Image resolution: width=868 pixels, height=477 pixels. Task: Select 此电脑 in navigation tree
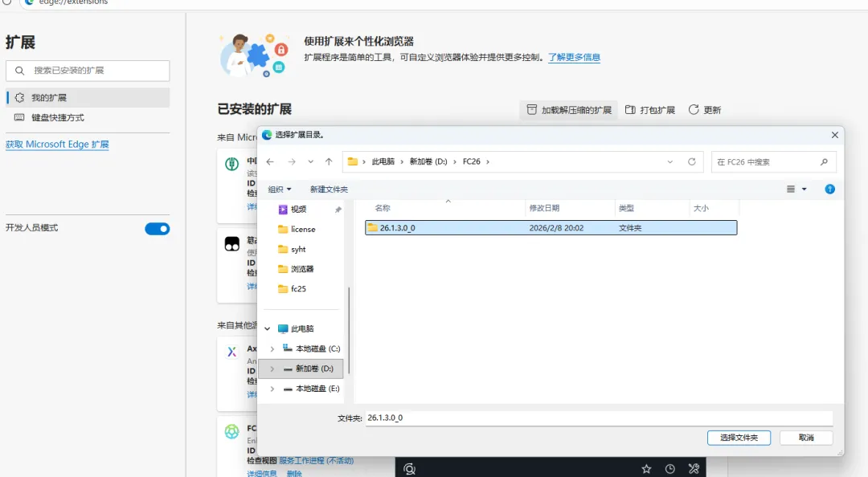pyautogui.click(x=301, y=328)
